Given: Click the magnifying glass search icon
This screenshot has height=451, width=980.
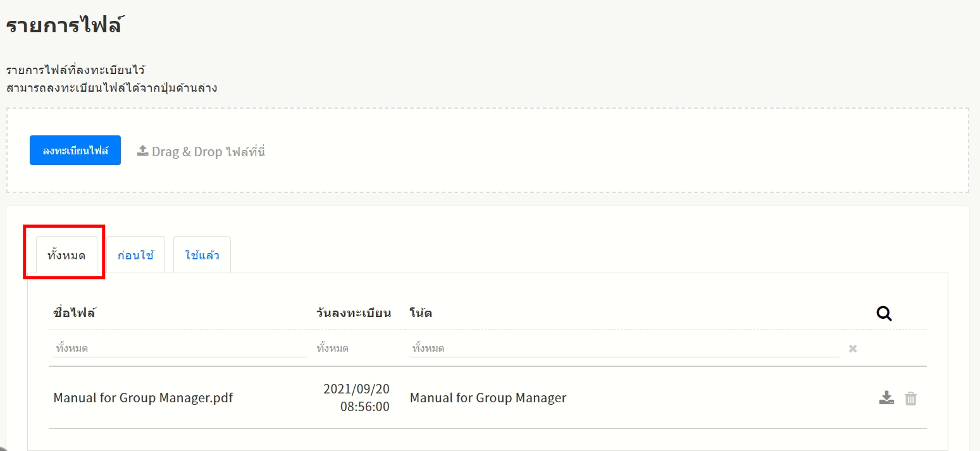Looking at the screenshot, I should [884, 313].
